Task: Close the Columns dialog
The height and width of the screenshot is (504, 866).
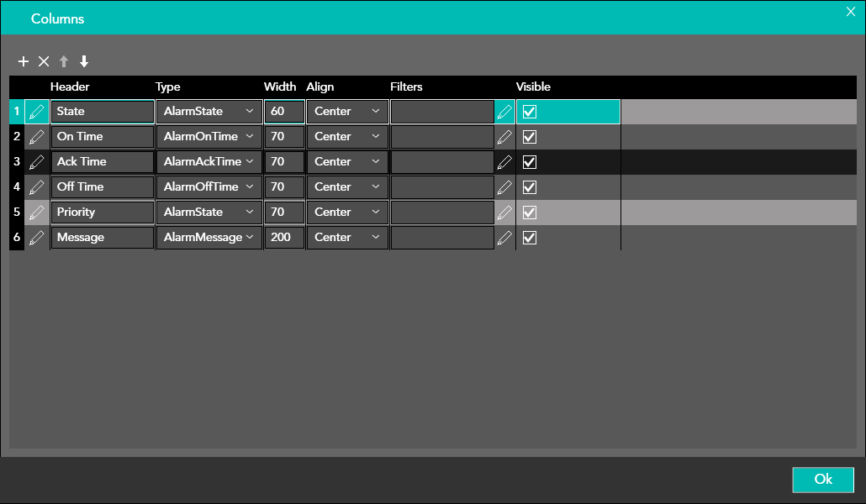Action: tap(850, 11)
